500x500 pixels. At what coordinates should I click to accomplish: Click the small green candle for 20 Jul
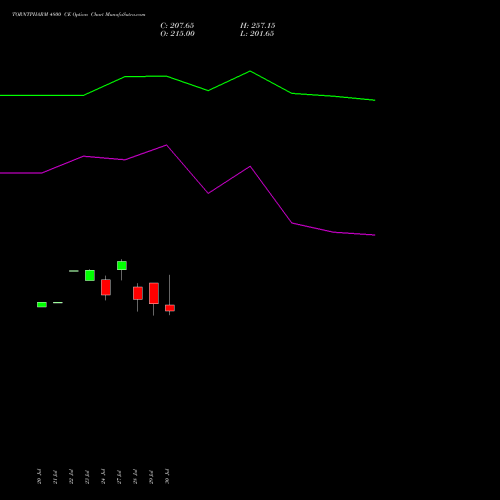(42, 305)
